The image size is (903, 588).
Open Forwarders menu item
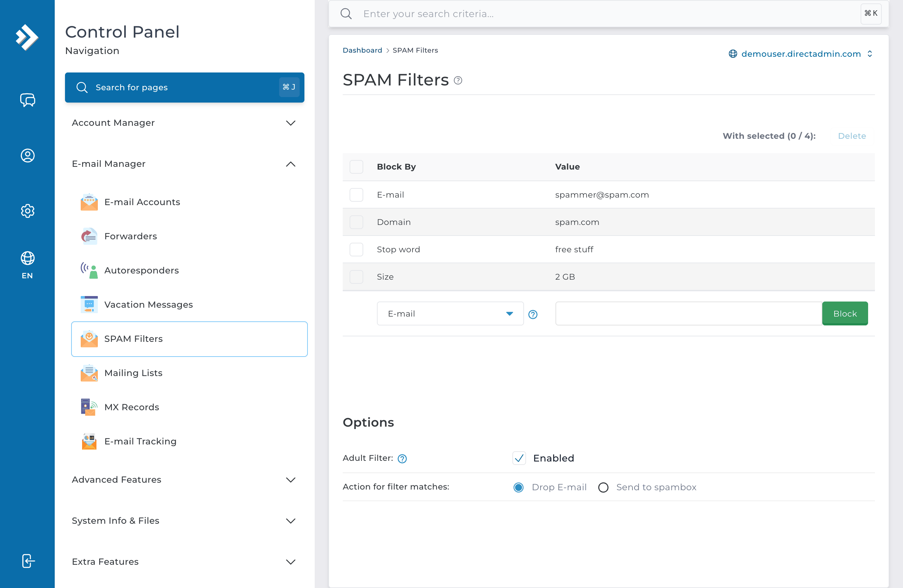tap(189, 236)
